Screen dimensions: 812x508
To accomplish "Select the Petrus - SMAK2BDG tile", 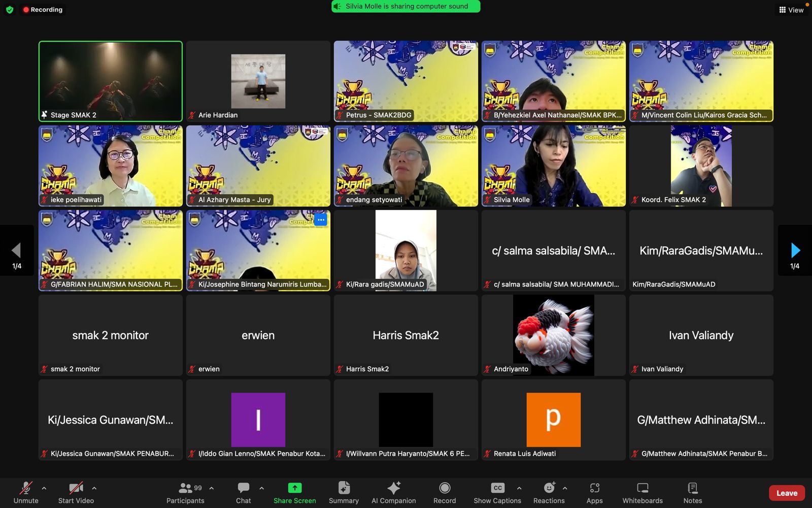I will (406, 81).
